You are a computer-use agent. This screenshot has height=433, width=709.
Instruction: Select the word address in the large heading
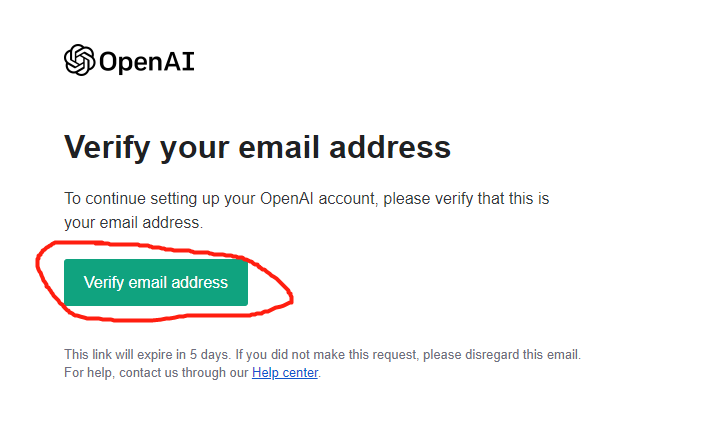(390, 148)
